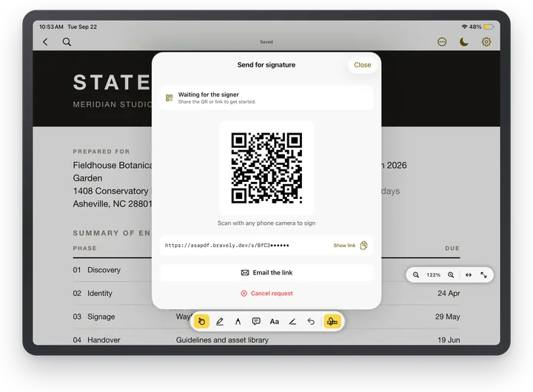Click Scan with any phone camera caption
The width and height of the screenshot is (533, 392).
click(x=266, y=223)
